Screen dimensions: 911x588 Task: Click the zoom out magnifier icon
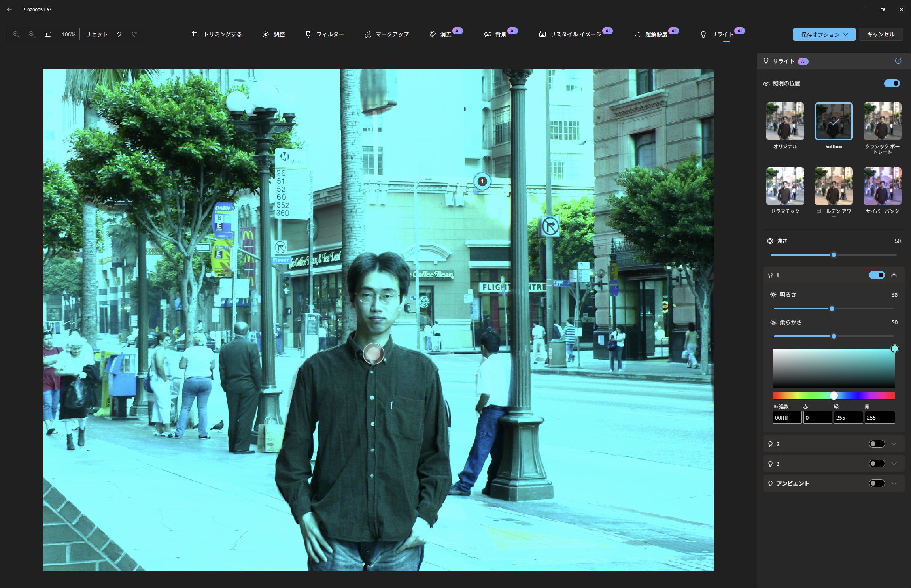[32, 34]
